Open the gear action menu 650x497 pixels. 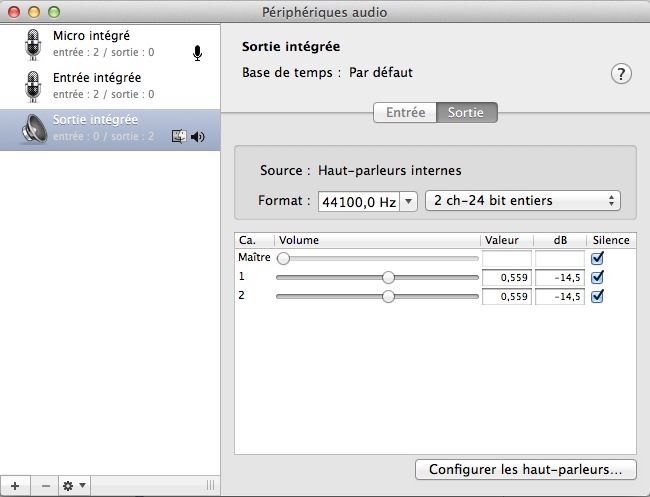(x=74, y=485)
